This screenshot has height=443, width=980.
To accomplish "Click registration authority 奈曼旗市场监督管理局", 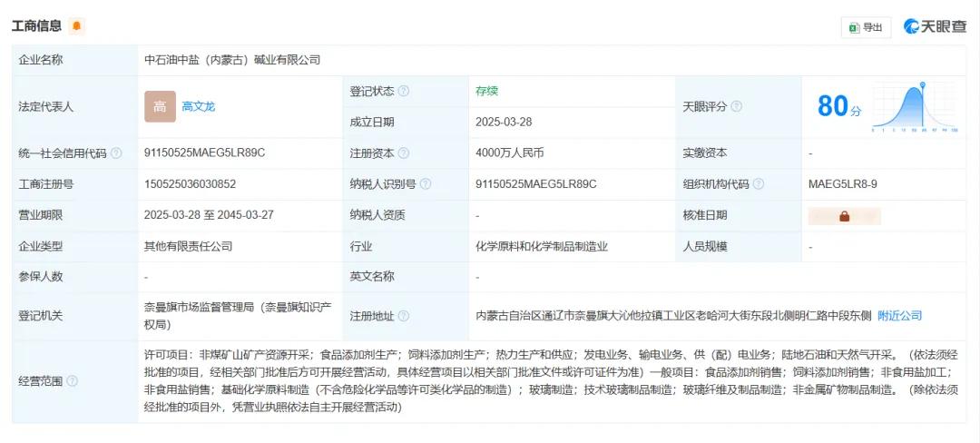I will coord(238,316).
